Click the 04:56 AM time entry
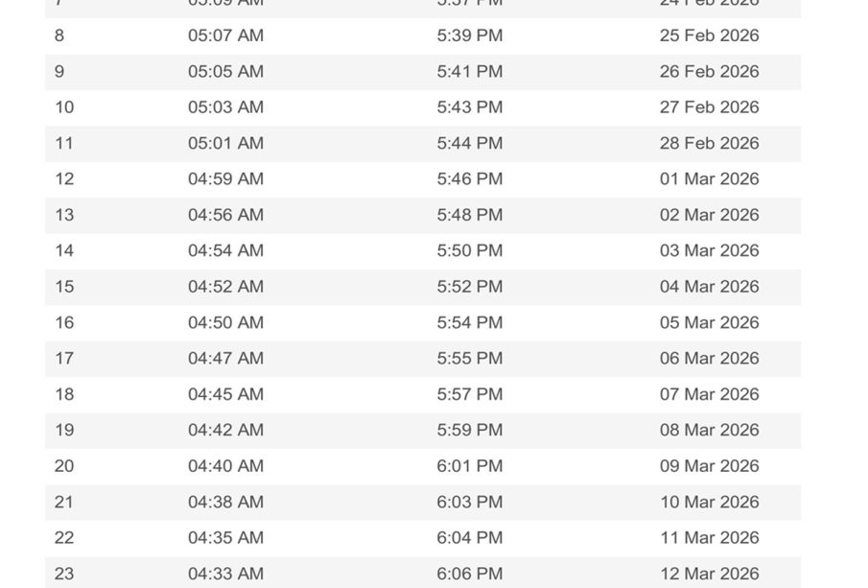Viewport: 868px width, 588px height. 225,215
